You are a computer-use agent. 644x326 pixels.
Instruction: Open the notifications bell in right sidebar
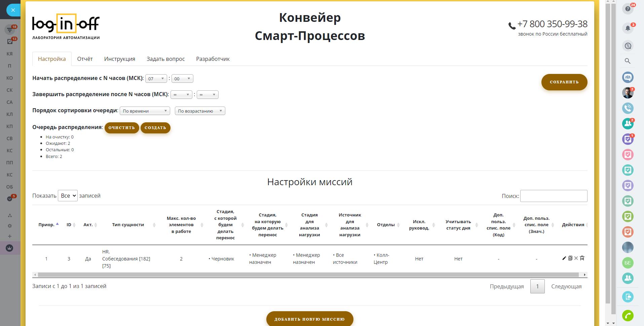pos(628,28)
